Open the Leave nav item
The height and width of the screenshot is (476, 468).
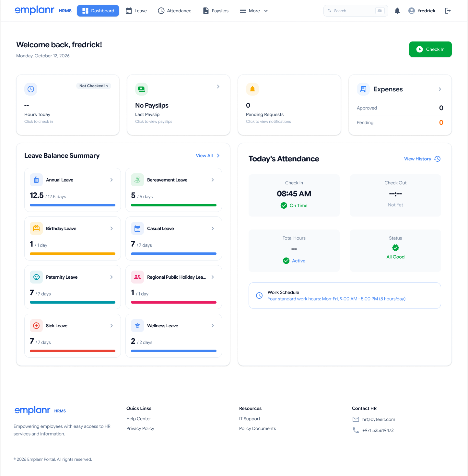click(136, 11)
